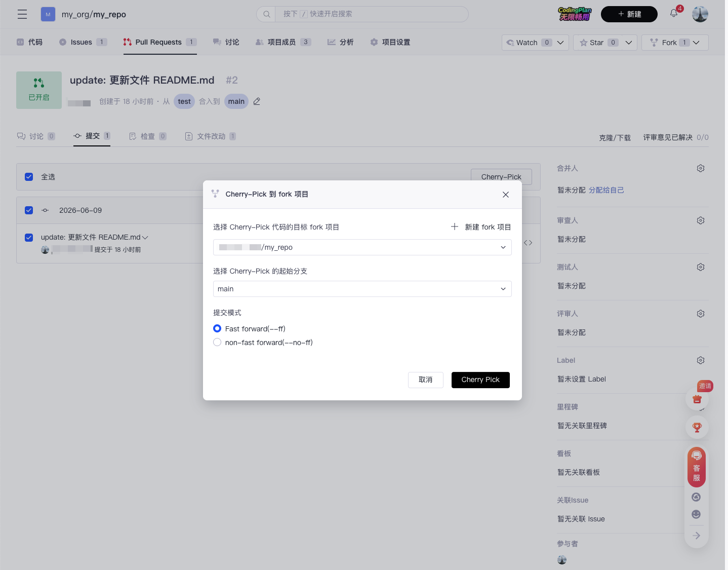Open the 项目成员 tab

[283, 42]
